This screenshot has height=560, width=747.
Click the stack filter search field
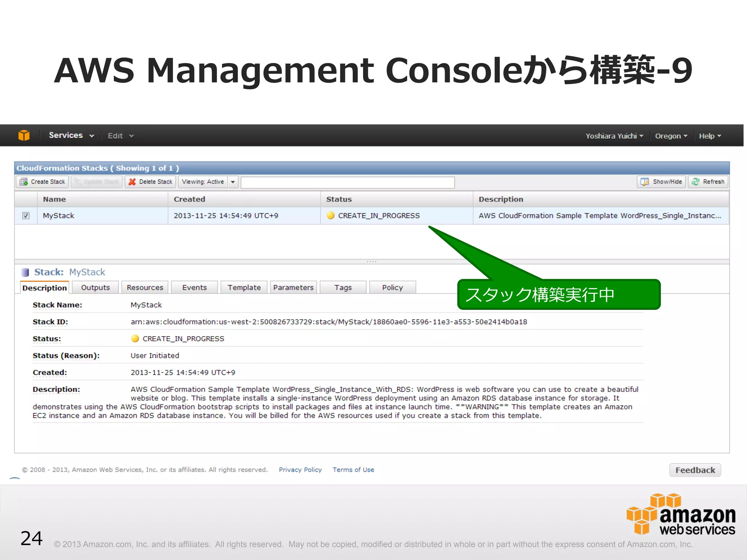pos(348,182)
